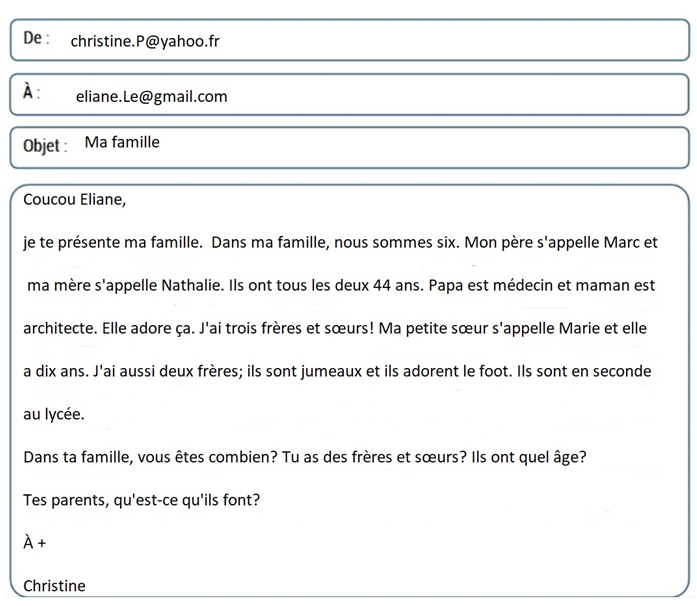Image resolution: width=697 pixels, height=611 pixels.
Task: Click the greeting Coucou Eliane
Action: tap(75, 200)
